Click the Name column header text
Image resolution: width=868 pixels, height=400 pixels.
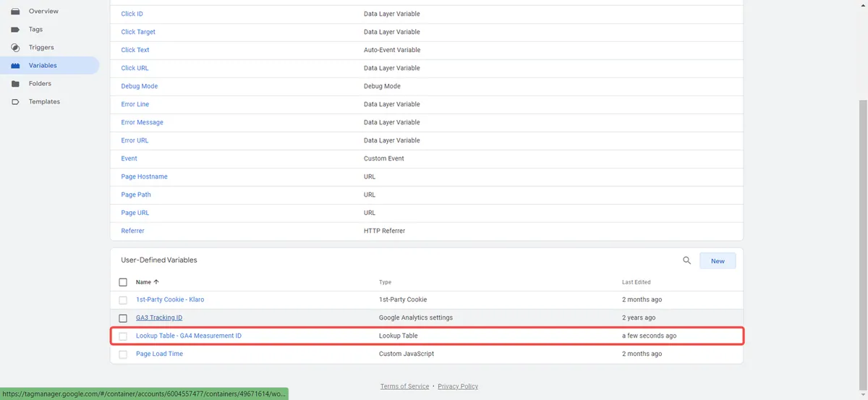pyautogui.click(x=143, y=282)
